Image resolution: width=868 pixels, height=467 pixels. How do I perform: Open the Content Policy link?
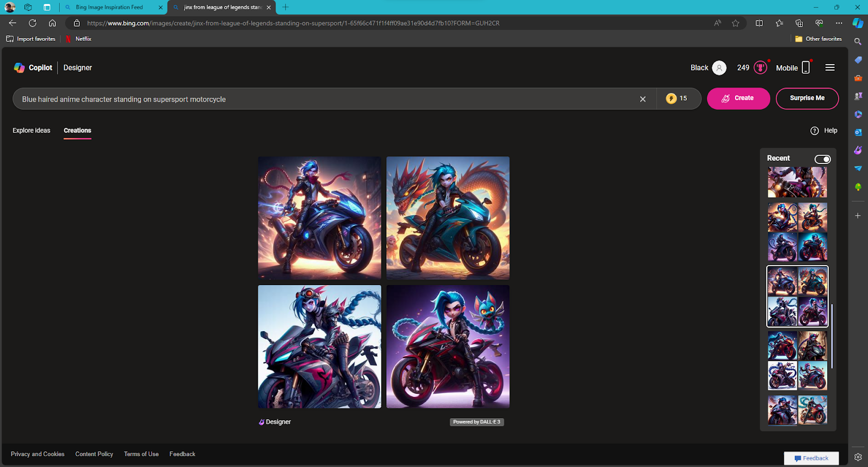[94, 454]
